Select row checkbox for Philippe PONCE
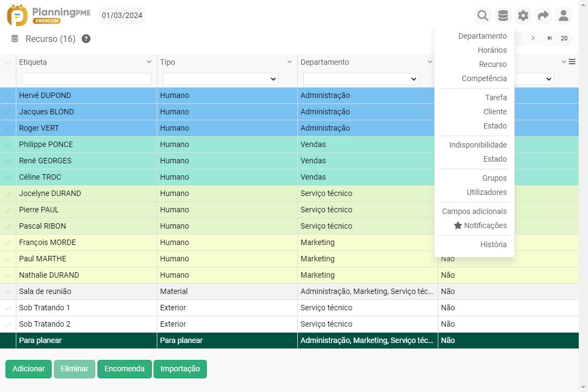 click(8, 144)
